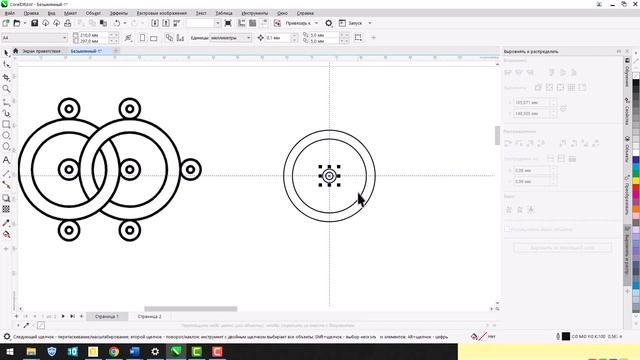Select the Parallel Dimension line tool
The image size is (640, 360).
pos(6,173)
